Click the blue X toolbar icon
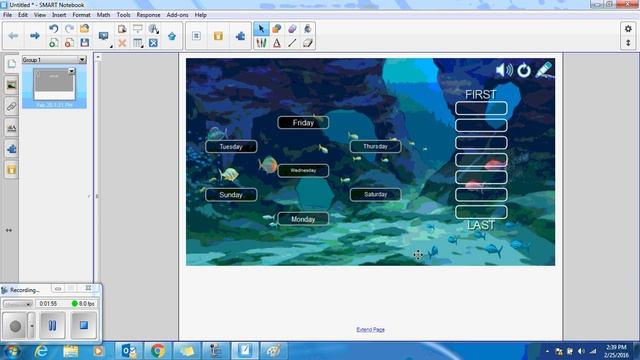Viewport: 640px width, 360px height. pos(153,43)
